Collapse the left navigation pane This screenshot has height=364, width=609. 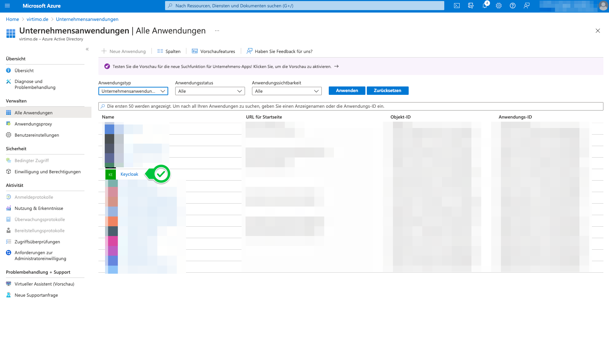click(87, 49)
